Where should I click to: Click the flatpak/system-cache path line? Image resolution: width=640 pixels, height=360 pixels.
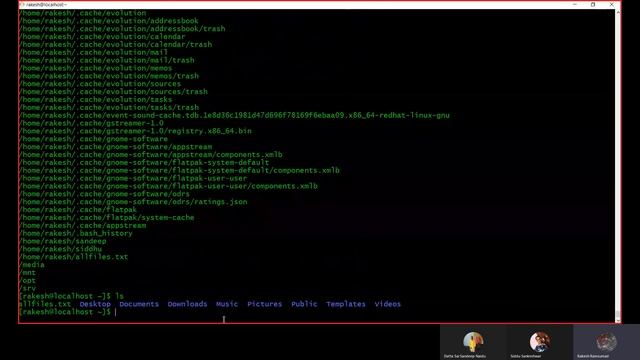pyautogui.click(x=107, y=218)
